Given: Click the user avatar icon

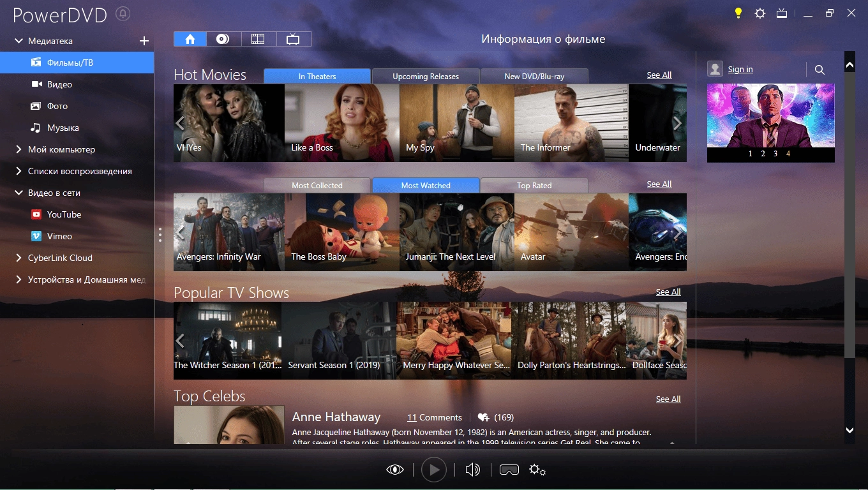Looking at the screenshot, I should pyautogui.click(x=715, y=69).
